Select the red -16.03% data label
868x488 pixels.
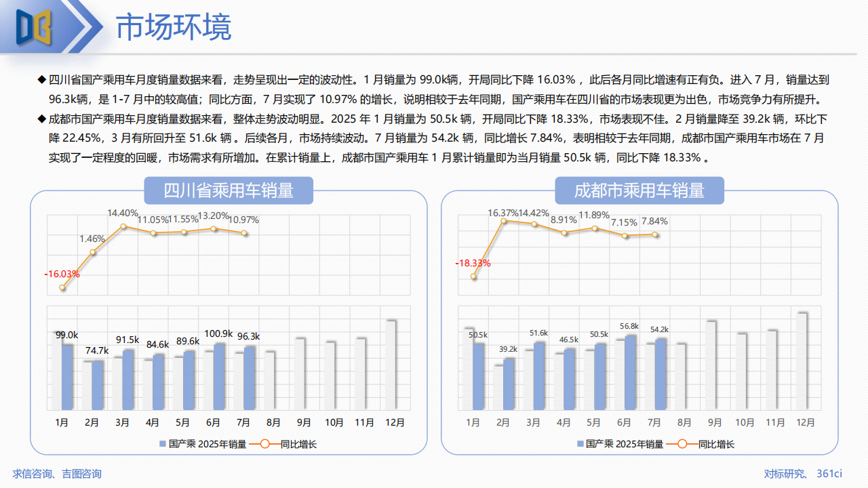[62, 274]
